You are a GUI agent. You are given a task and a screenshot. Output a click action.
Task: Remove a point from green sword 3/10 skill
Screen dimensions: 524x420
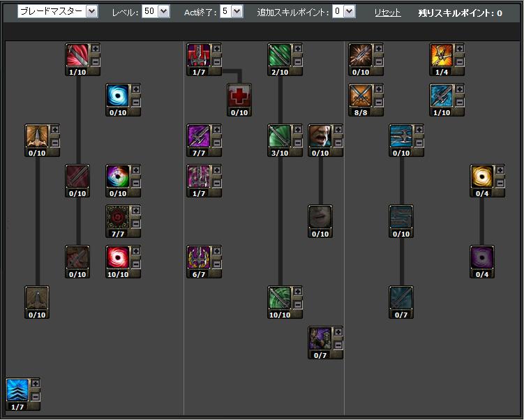click(297, 142)
